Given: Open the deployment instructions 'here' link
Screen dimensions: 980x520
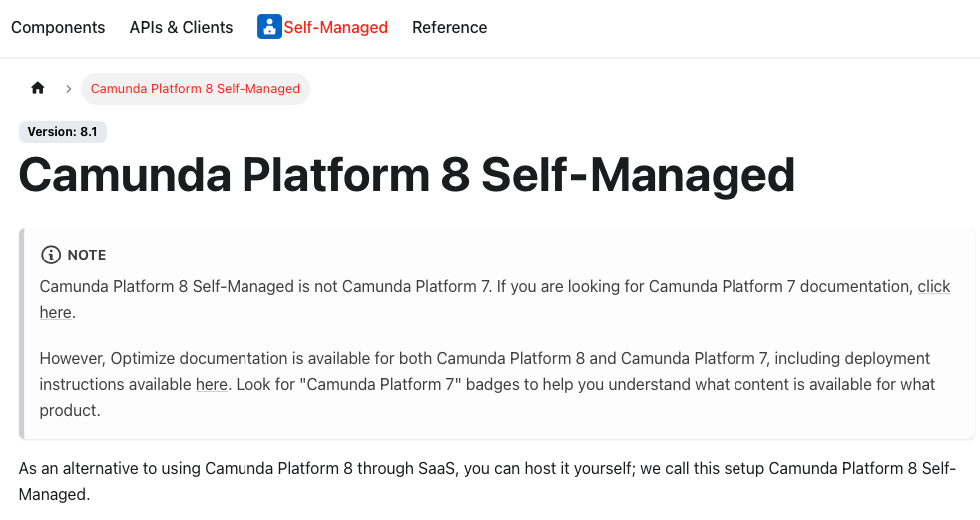Looking at the screenshot, I should 211,384.
